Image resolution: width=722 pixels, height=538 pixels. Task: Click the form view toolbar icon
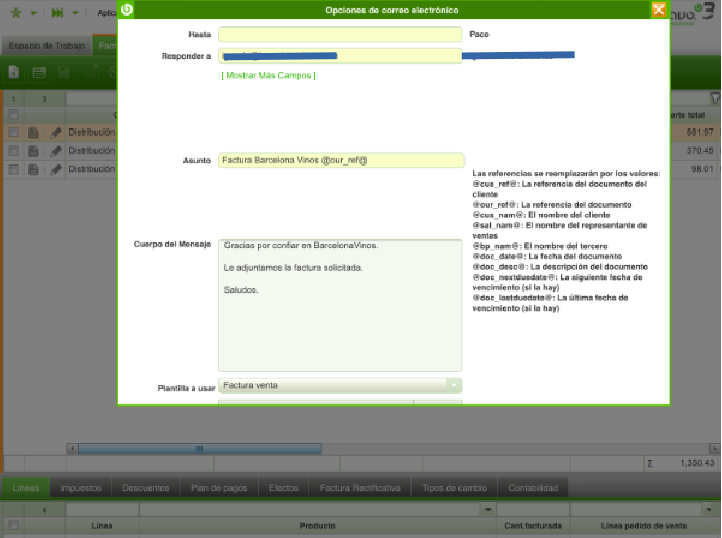(39, 72)
